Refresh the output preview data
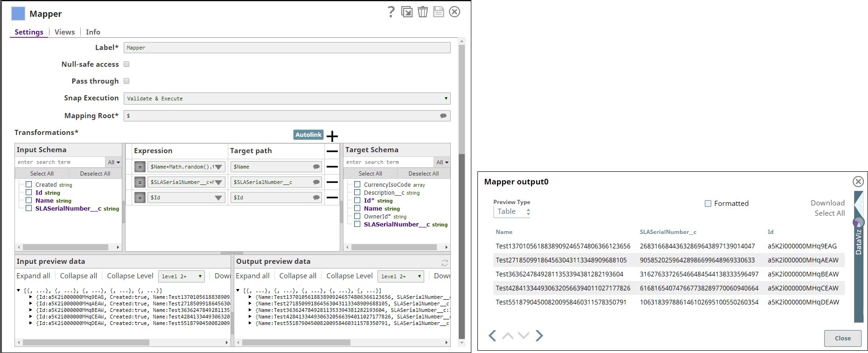The image size is (868, 353). pos(445,262)
